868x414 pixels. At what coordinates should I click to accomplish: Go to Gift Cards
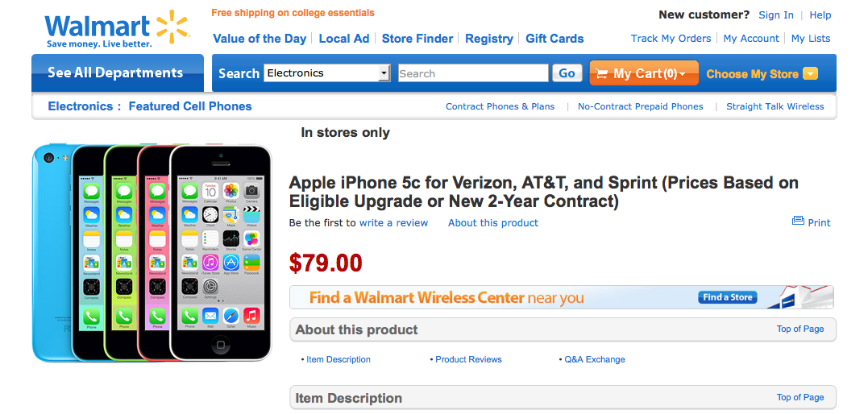(x=554, y=39)
